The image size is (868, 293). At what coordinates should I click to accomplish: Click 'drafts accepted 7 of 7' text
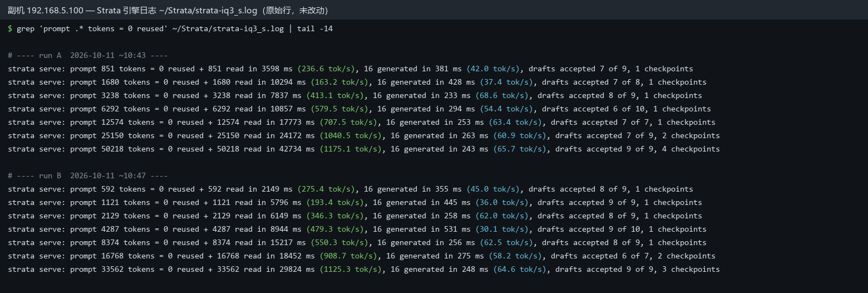tap(602, 123)
